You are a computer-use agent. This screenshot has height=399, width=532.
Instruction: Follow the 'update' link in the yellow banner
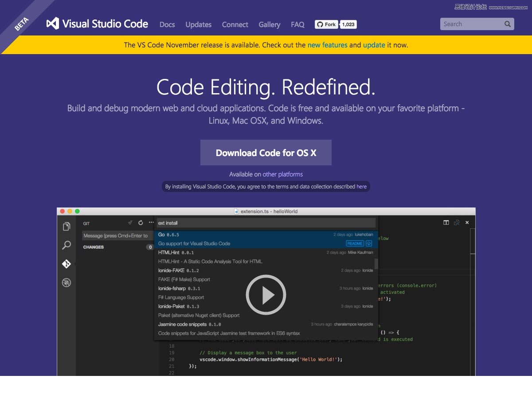(374, 45)
